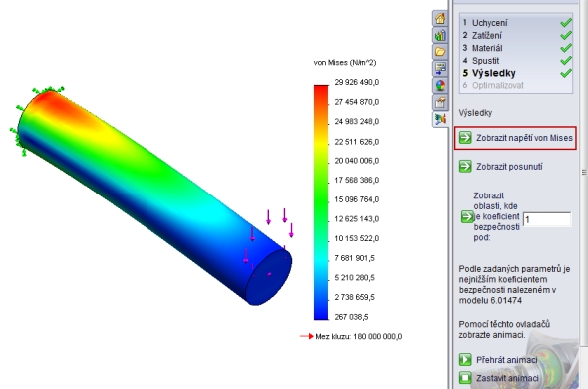This screenshot has width=588, height=389.
Task: Open the Appearances color ball tab
Action: click(x=440, y=85)
